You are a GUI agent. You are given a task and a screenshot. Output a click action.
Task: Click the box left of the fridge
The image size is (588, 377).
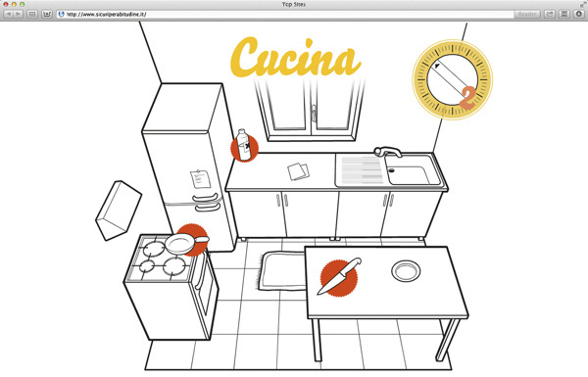pos(119,211)
